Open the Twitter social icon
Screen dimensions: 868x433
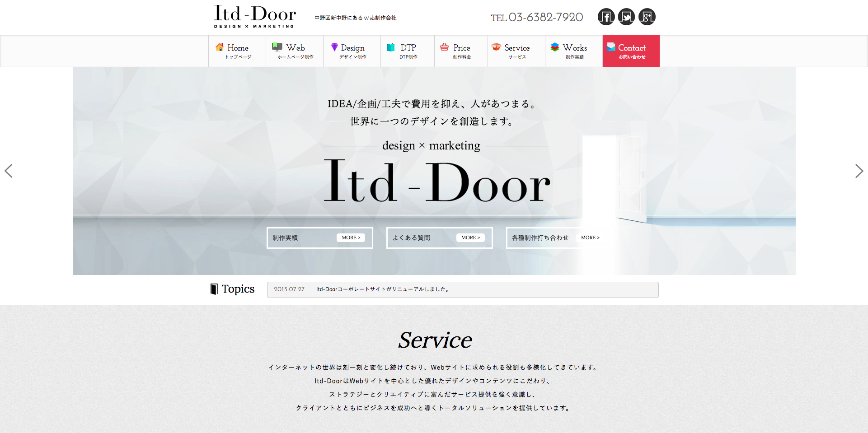[x=626, y=17]
